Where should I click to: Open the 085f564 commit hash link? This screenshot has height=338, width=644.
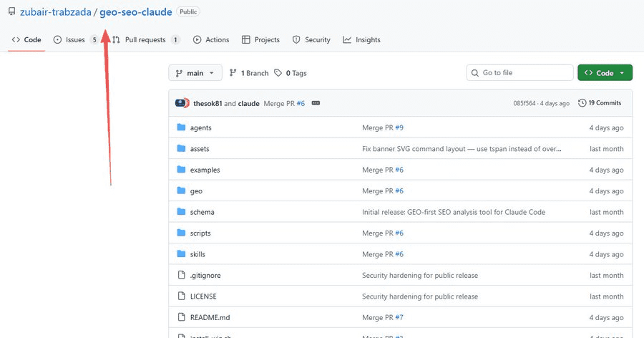525,103
